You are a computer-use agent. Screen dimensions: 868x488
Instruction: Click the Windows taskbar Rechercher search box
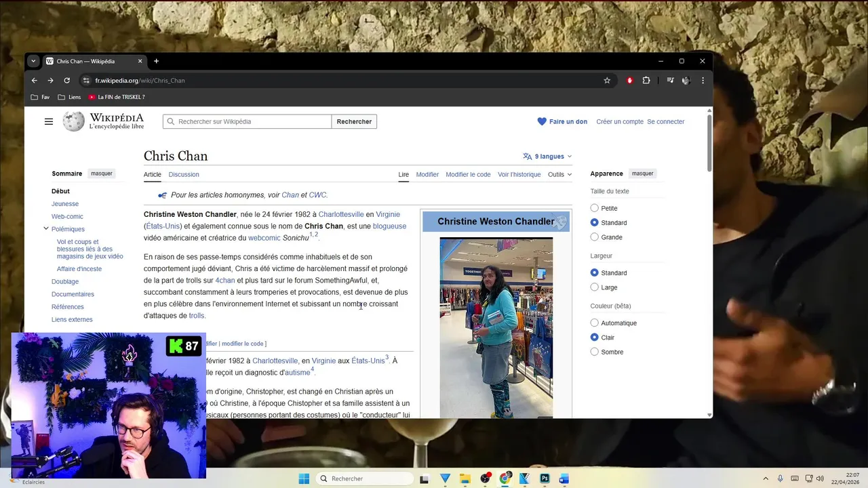pos(365,479)
